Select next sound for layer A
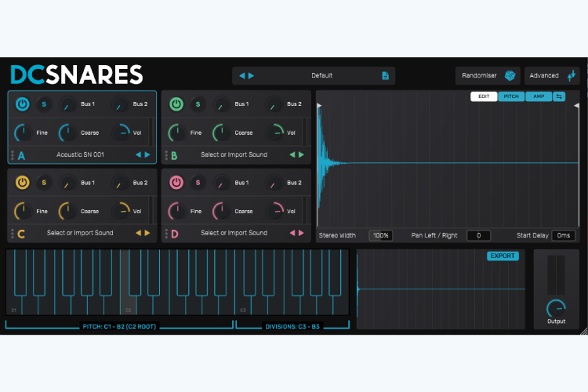The width and height of the screenshot is (588, 392). pos(147,154)
